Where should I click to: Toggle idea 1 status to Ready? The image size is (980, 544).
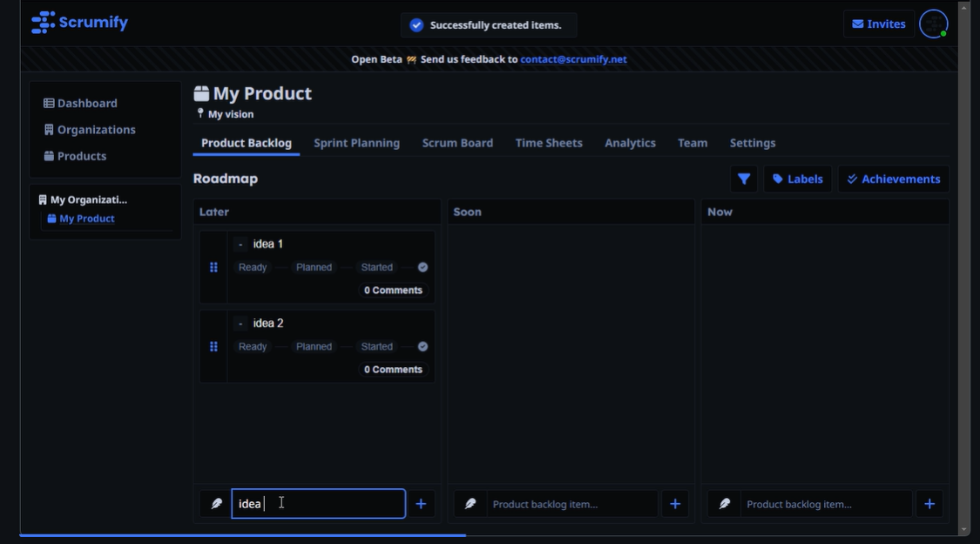click(252, 267)
